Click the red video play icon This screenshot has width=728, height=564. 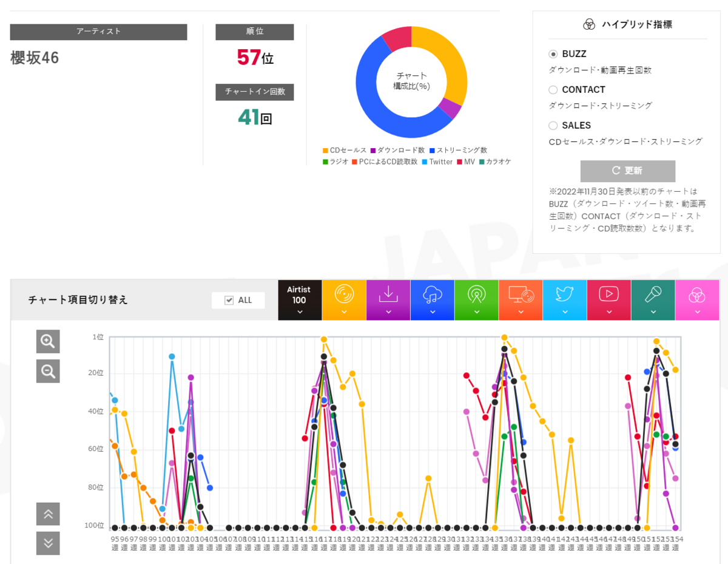pos(609,294)
